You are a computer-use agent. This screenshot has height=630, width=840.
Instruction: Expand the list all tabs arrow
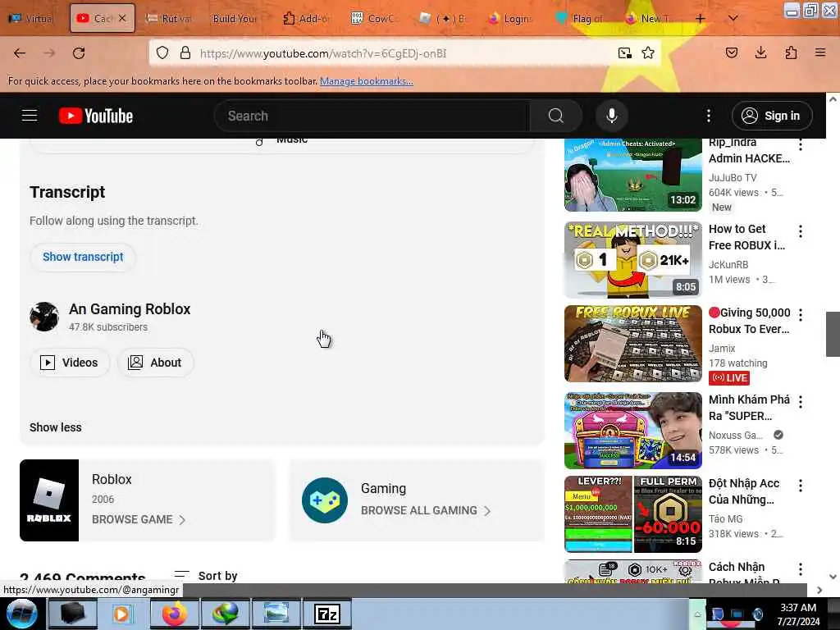(733, 19)
